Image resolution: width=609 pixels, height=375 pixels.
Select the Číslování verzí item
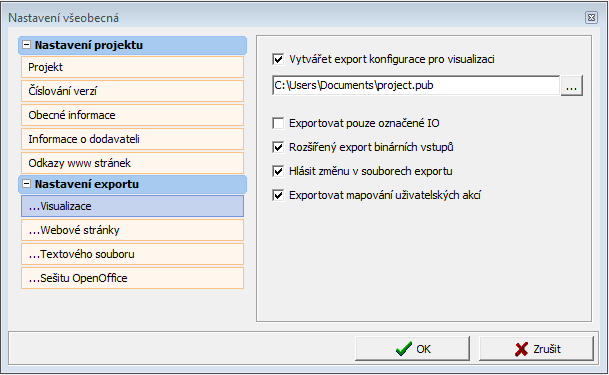click(132, 91)
